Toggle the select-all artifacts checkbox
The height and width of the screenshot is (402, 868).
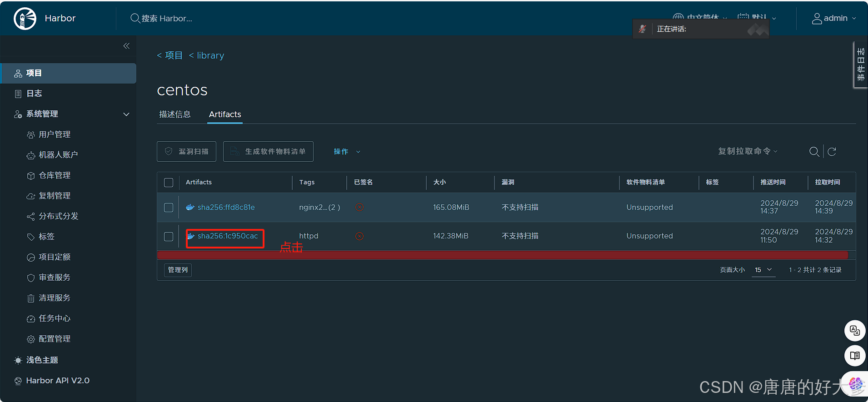[169, 183]
